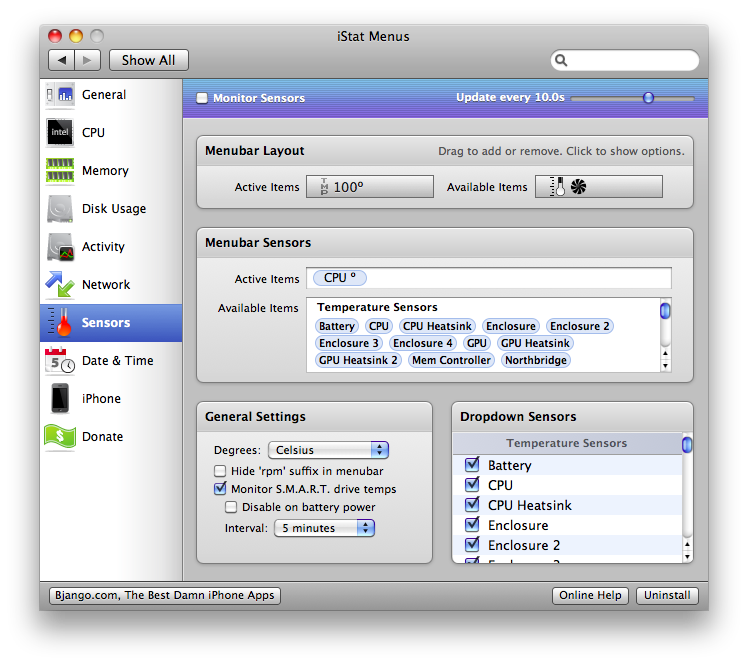
Task: Select the Enclosure 2 sensor token
Action: point(580,326)
